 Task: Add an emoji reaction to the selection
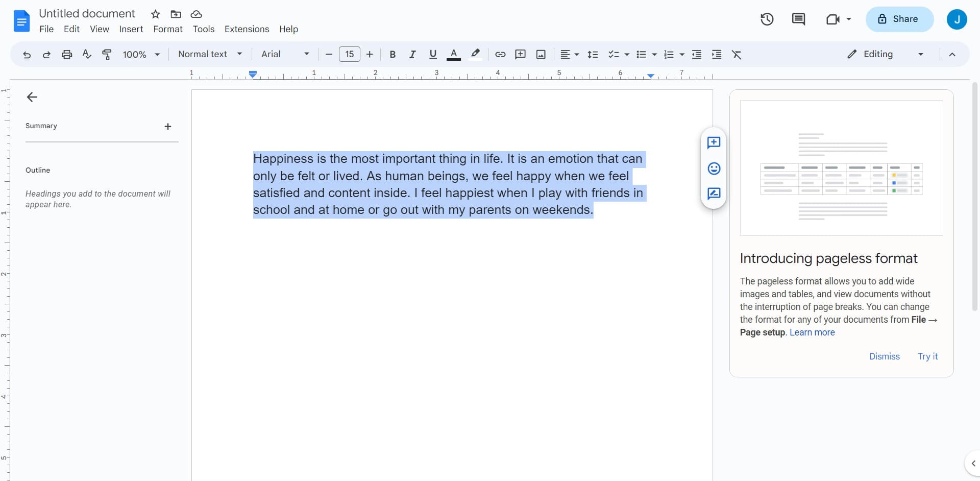(714, 168)
